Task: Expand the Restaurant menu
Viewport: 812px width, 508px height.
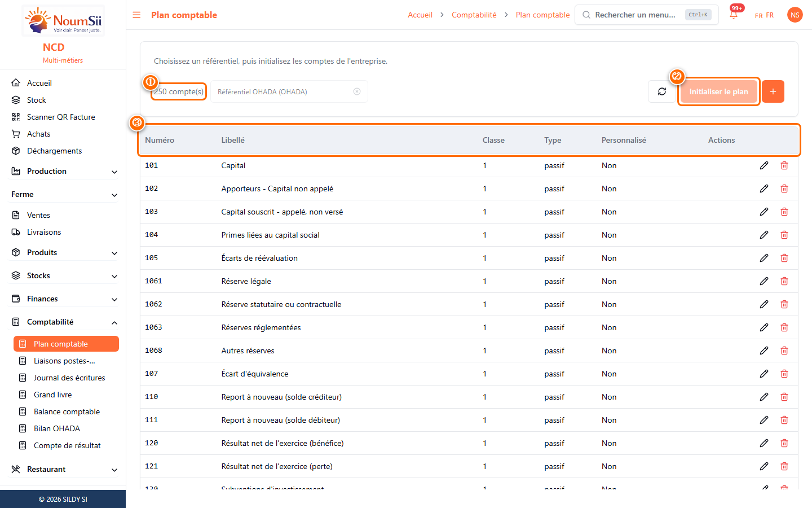Action: (64, 469)
